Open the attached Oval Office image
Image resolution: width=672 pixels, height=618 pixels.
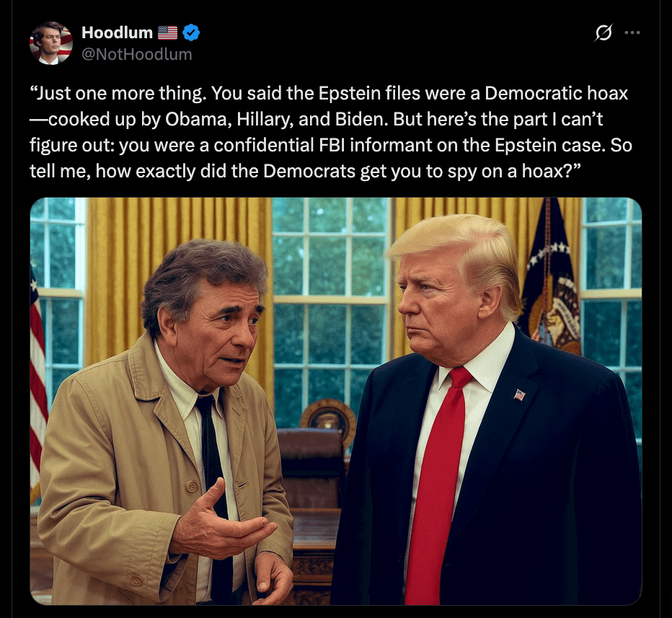point(336,401)
